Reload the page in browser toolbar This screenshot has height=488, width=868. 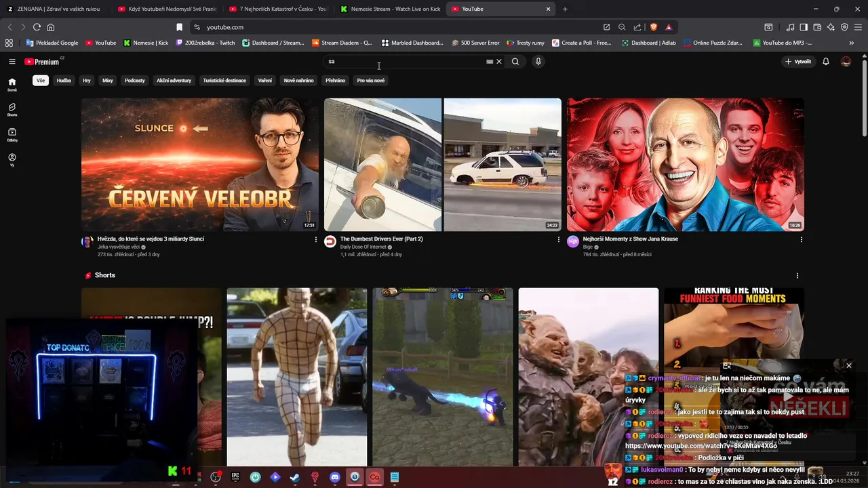37,27
